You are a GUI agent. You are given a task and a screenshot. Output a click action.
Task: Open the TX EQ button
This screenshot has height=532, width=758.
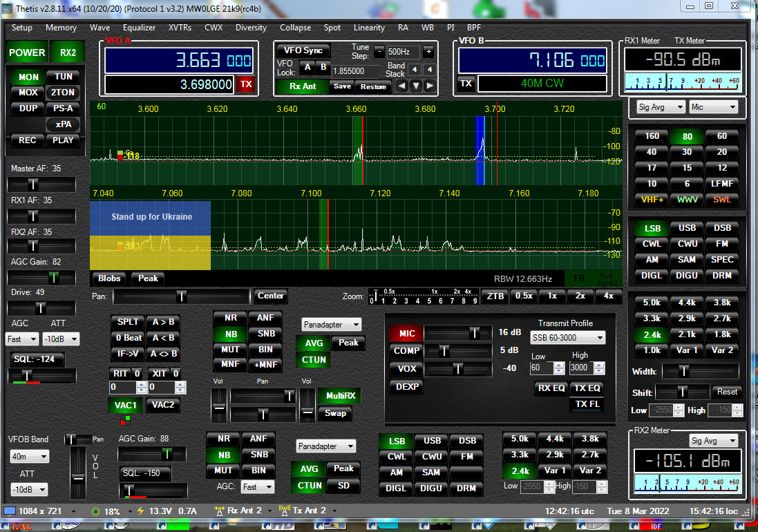point(587,388)
